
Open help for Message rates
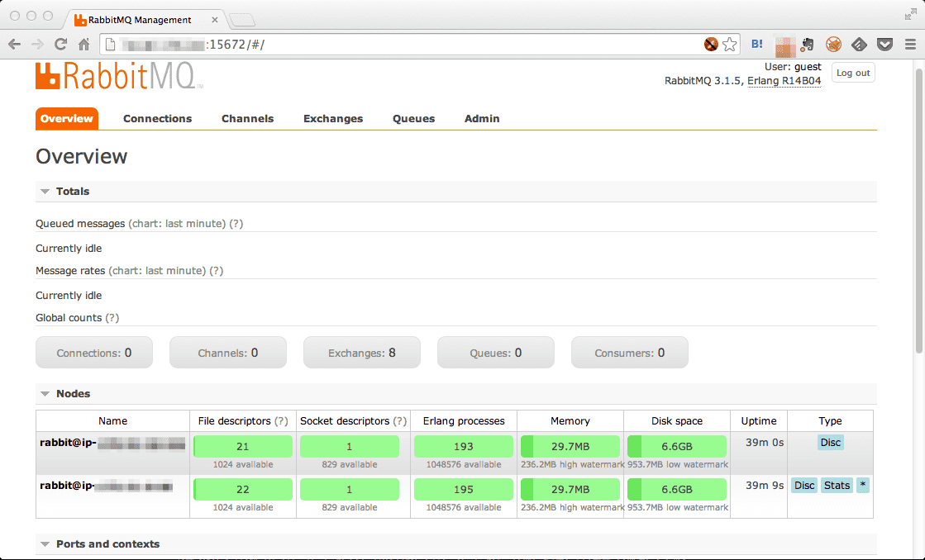point(217,271)
